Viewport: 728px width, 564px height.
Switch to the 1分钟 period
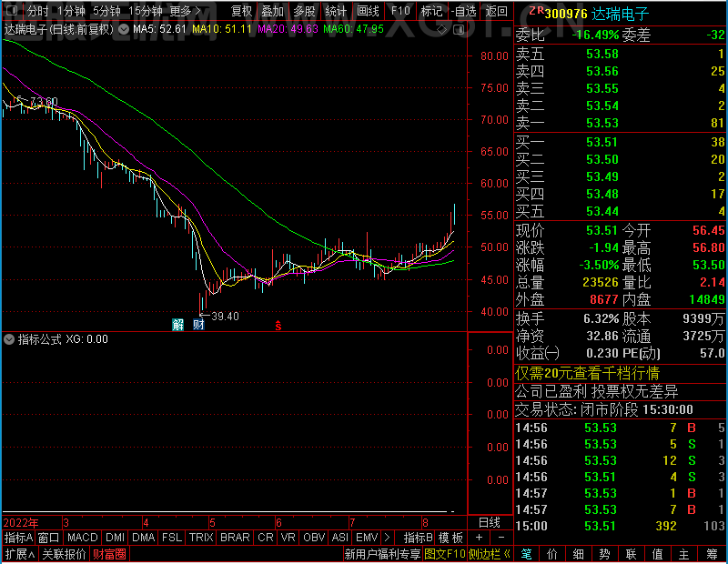point(72,11)
